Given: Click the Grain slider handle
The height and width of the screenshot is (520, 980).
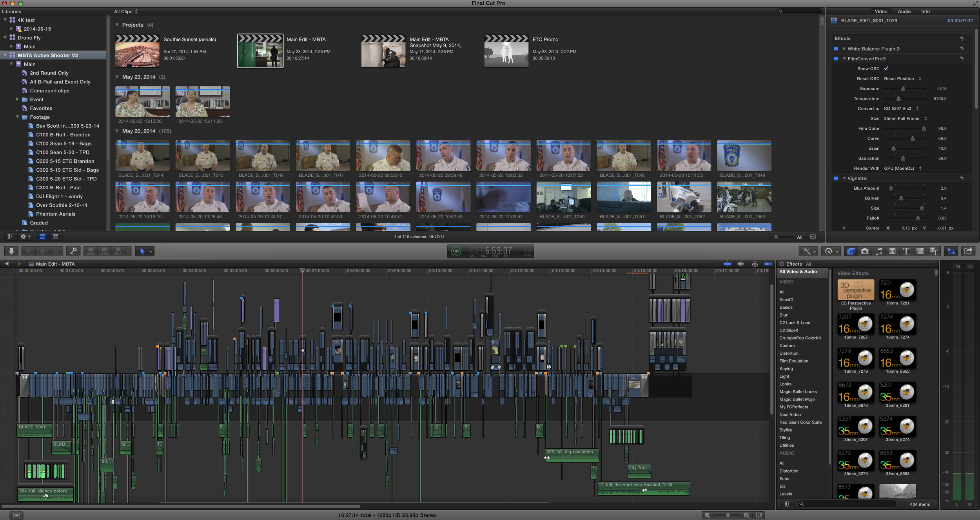Looking at the screenshot, I should pyautogui.click(x=893, y=149).
